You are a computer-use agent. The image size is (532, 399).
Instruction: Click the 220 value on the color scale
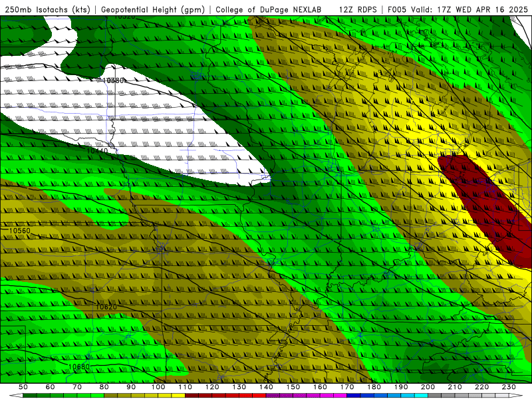pyautogui.click(x=481, y=387)
